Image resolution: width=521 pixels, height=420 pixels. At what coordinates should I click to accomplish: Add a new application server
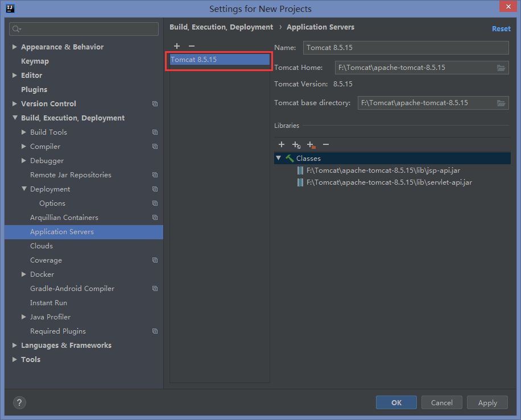pyautogui.click(x=177, y=46)
